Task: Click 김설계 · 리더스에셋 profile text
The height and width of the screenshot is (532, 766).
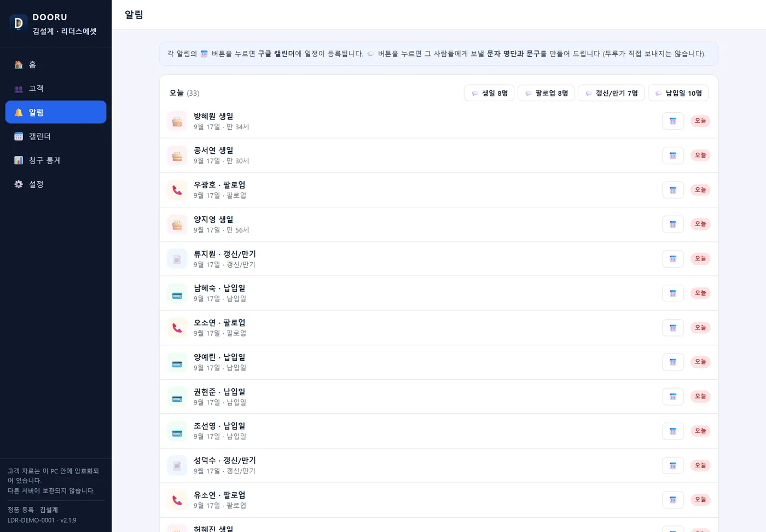Action: click(x=65, y=32)
